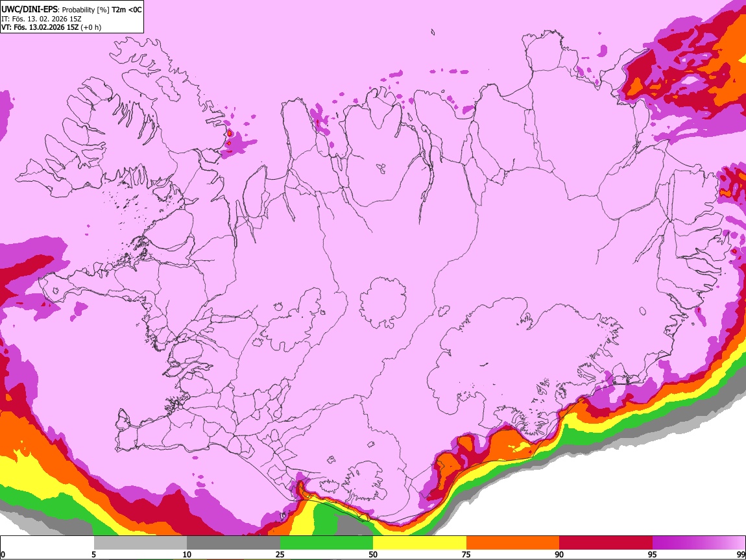This screenshot has width=746, height=560.
Task: Click the '(+0 h)' forecast offset text
Action: tap(91, 27)
